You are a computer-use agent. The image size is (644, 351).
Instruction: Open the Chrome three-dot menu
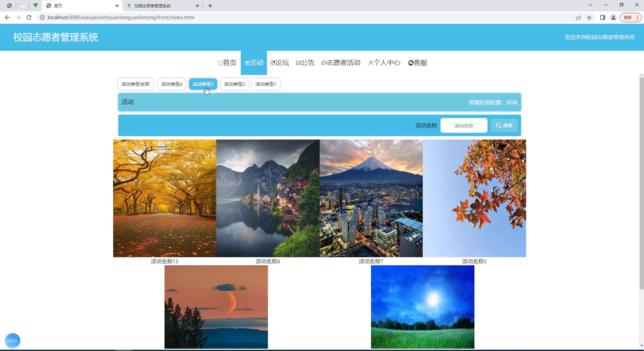pyautogui.click(x=637, y=17)
